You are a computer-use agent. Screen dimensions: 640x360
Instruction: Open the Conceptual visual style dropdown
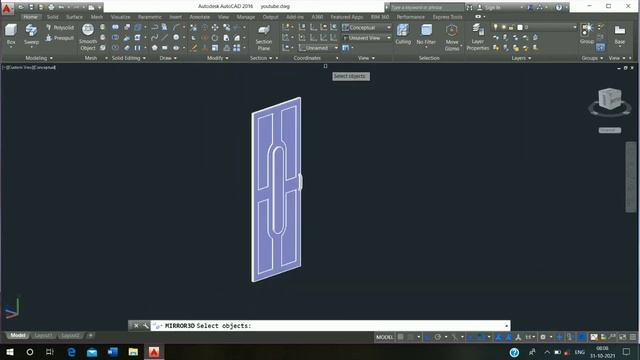[366, 27]
